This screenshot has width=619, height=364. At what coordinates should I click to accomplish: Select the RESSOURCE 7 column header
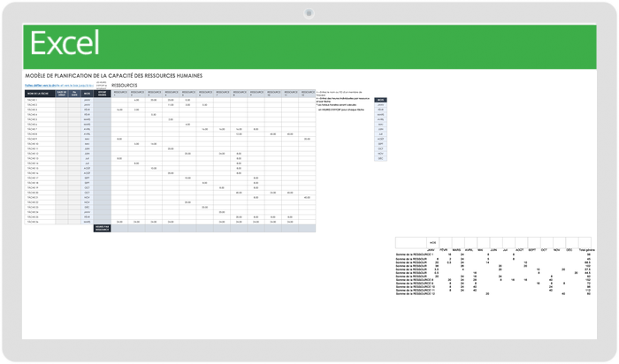(222, 94)
